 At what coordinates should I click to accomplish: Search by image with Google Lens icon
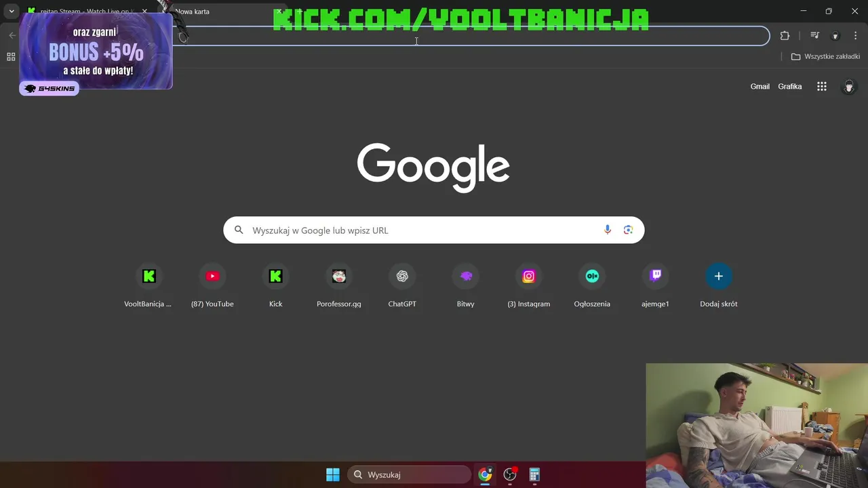click(628, 230)
